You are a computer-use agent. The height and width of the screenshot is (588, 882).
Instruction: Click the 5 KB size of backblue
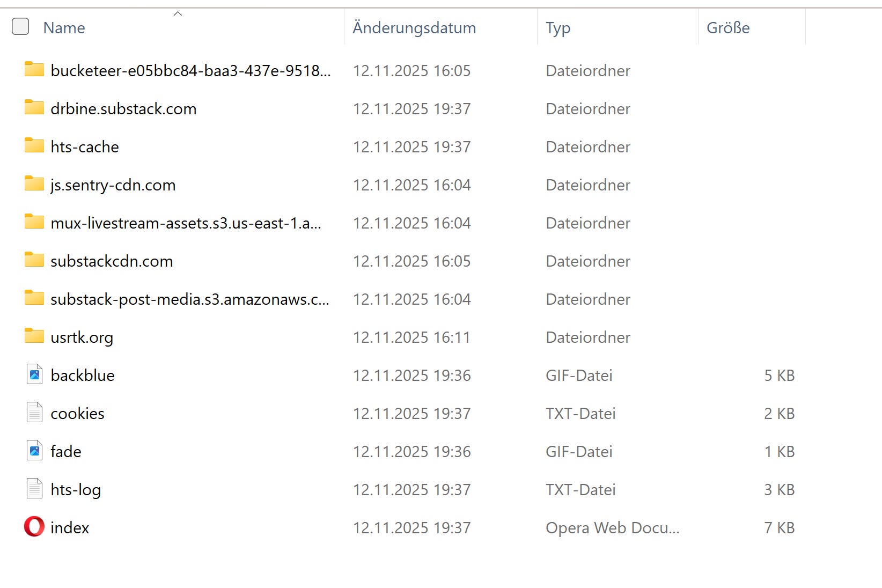(780, 376)
